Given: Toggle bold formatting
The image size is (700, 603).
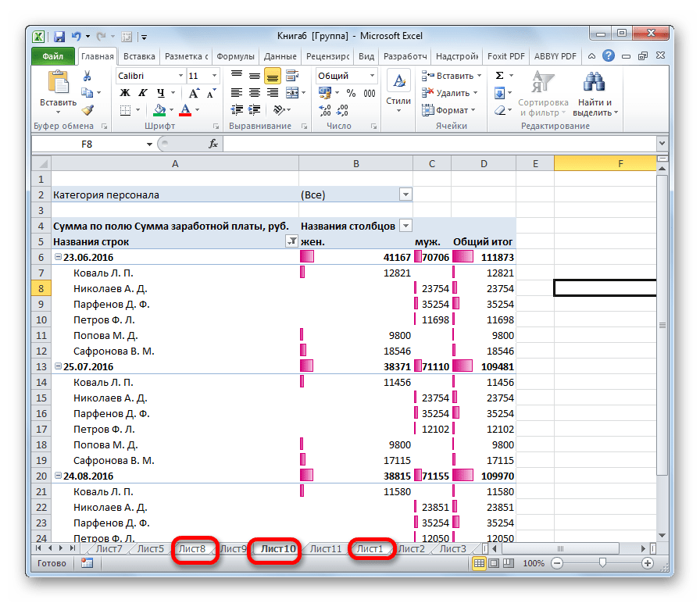Looking at the screenshot, I should click(124, 93).
